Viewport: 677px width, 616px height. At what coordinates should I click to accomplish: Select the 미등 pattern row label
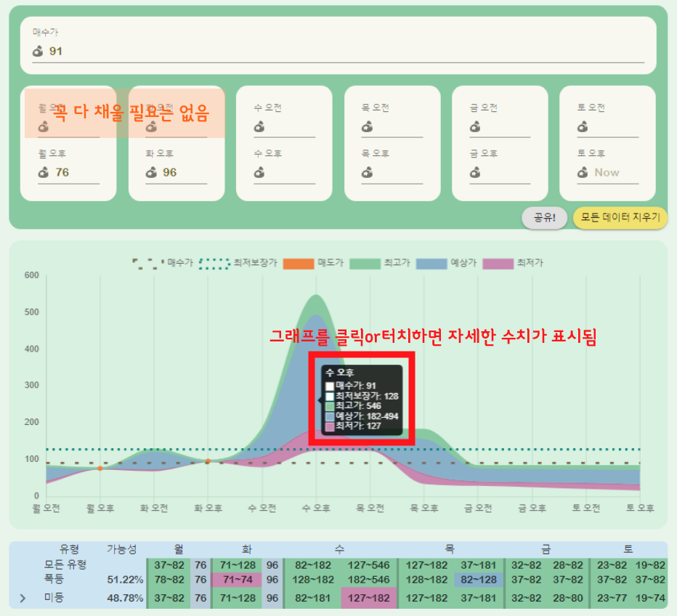pyautogui.click(x=54, y=598)
